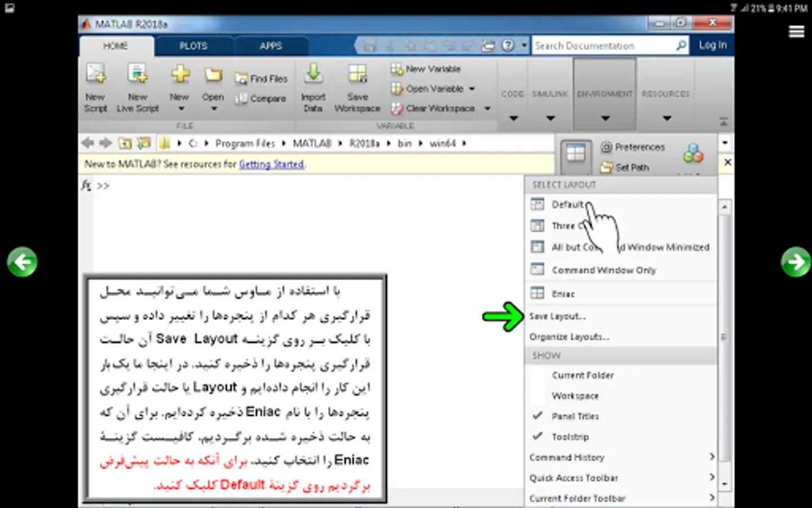Click Clear Workspace
Image resolution: width=812 pixels, height=508 pixels.
(433, 108)
